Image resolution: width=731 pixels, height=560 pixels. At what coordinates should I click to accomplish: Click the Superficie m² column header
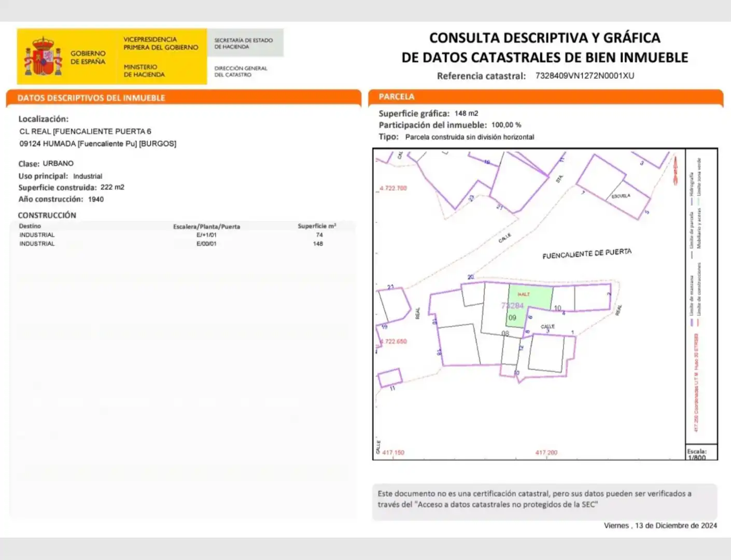coord(317,226)
